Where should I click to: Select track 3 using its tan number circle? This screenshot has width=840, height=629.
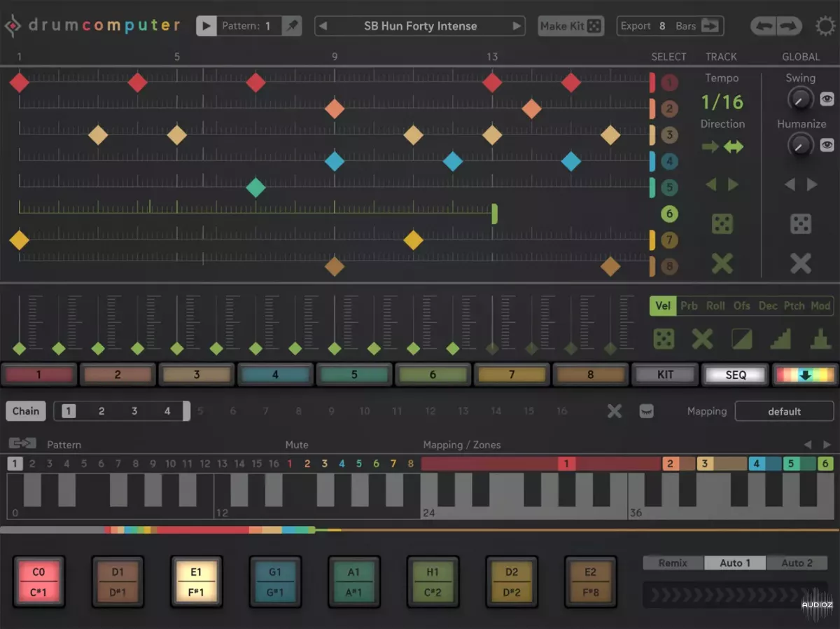click(x=670, y=135)
